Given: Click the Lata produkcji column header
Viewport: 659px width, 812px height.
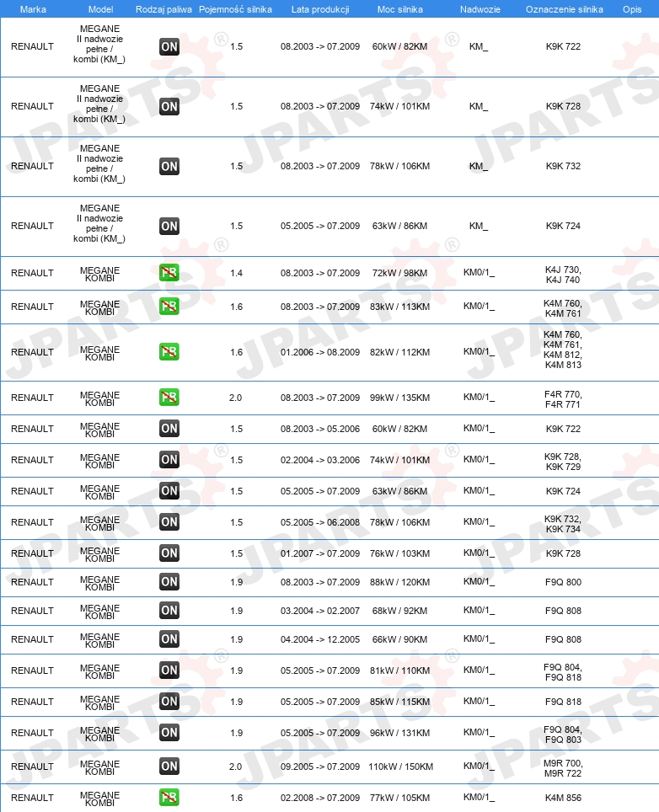Looking at the screenshot, I should (x=320, y=9).
